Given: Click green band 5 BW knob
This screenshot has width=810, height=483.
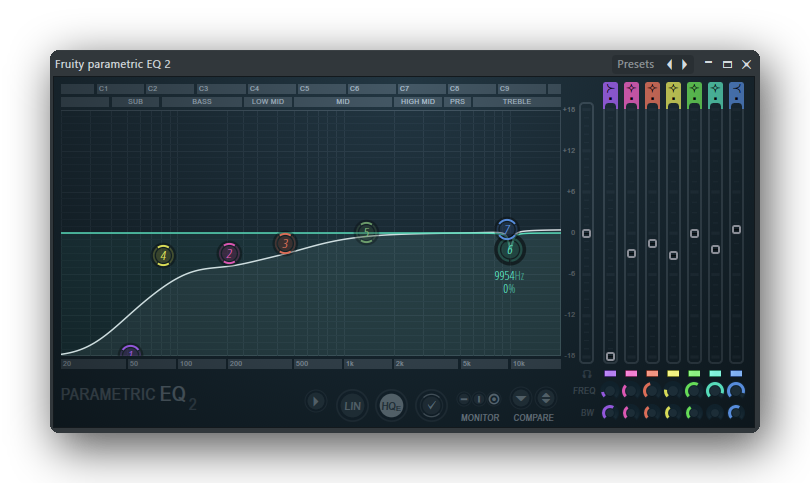Looking at the screenshot, I should pos(694,413).
